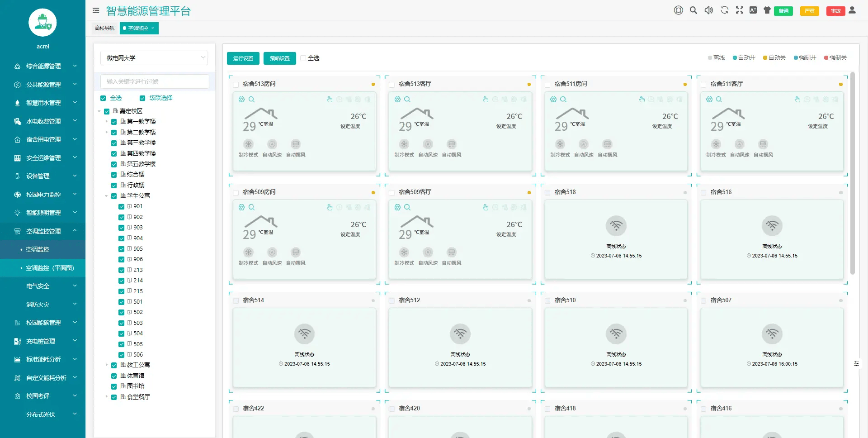Select manual hand mode on 宿舍513房间 card
Viewport: 868px width, 438px height.
click(330, 99)
